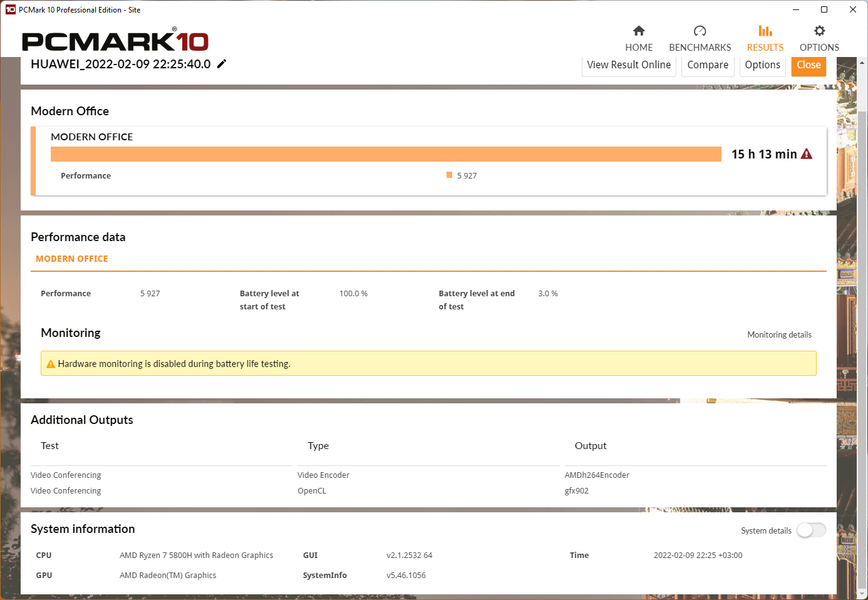Viewport: 868px width, 600px height.
Task: Click the 15 h 13 min battery result
Action: coord(764,154)
